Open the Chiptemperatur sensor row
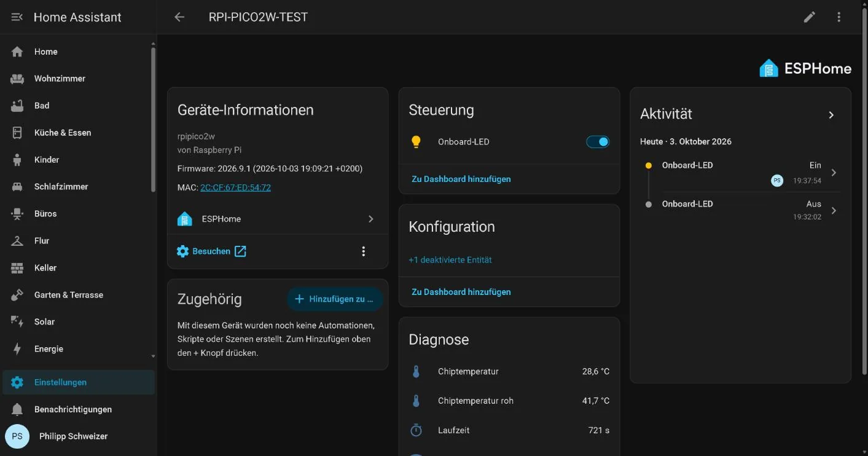 point(509,371)
